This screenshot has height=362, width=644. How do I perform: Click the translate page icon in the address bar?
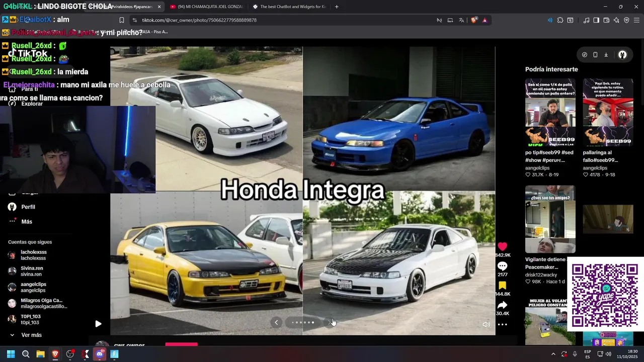461,20
